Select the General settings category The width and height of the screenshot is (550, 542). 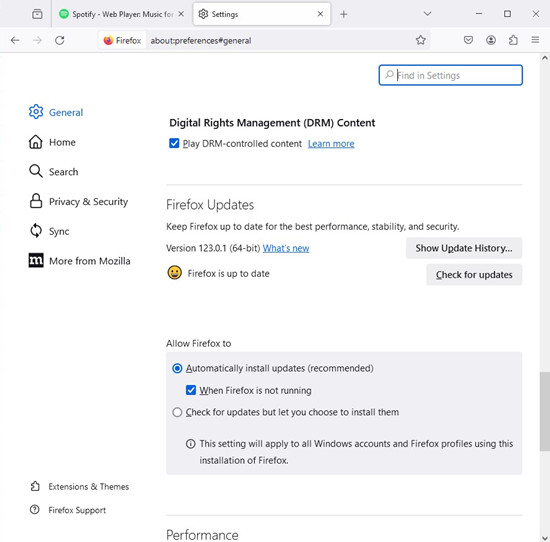(x=56, y=112)
